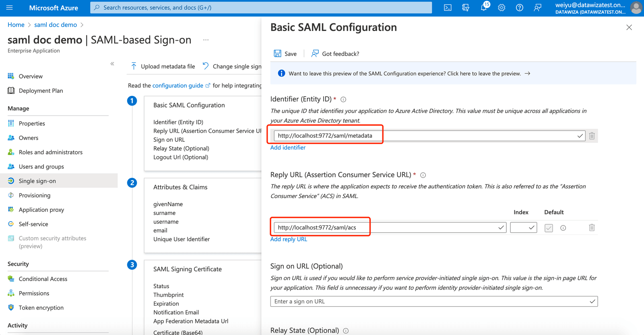The image size is (644, 335).
Task: Click Add identifier link
Action: pyautogui.click(x=288, y=148)
